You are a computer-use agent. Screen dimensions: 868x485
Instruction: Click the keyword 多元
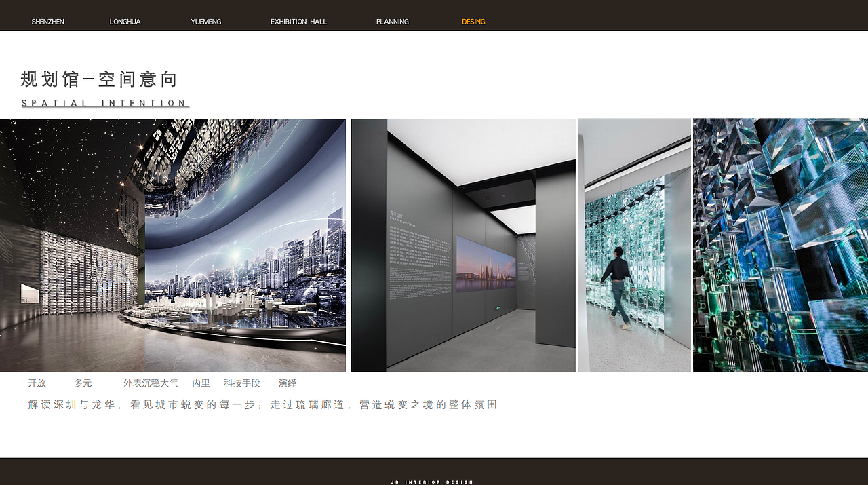[x=83, y=383]
